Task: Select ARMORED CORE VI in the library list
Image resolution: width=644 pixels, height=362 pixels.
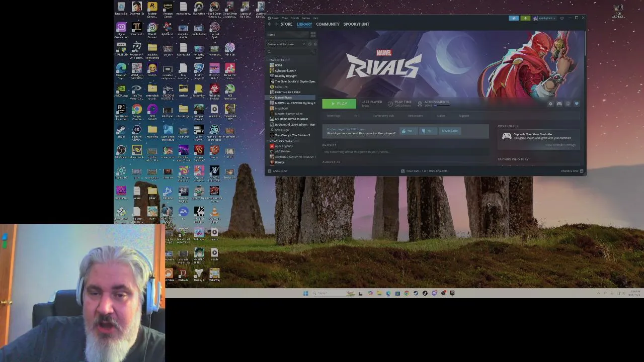Action: pos(293,157)
